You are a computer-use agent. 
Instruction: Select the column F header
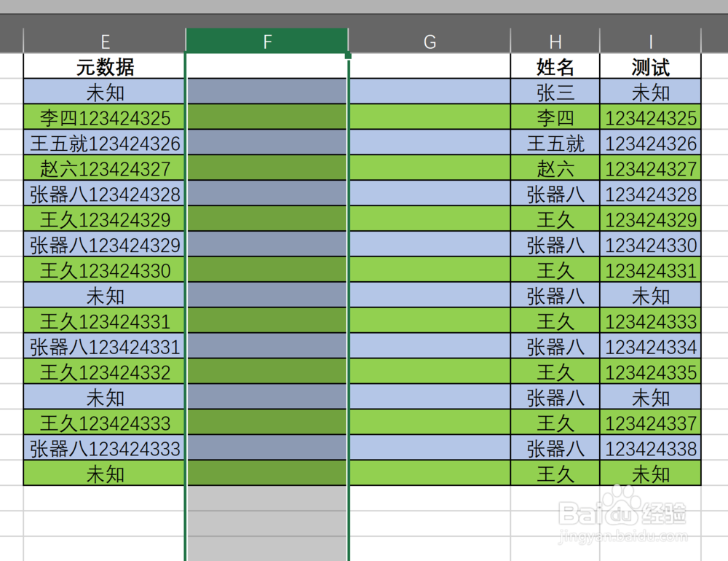266,42
